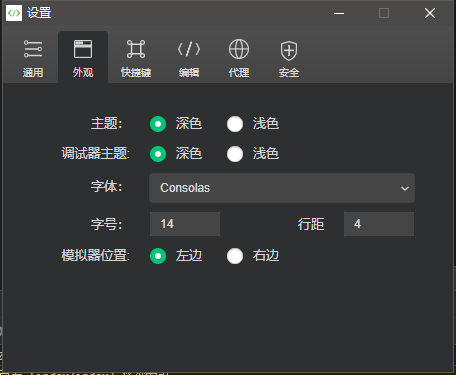Image resolution: width=456 pixels, height=375 pixels.
Task: Click the 行距 field showing 4
Action: [x=379, y=224]
